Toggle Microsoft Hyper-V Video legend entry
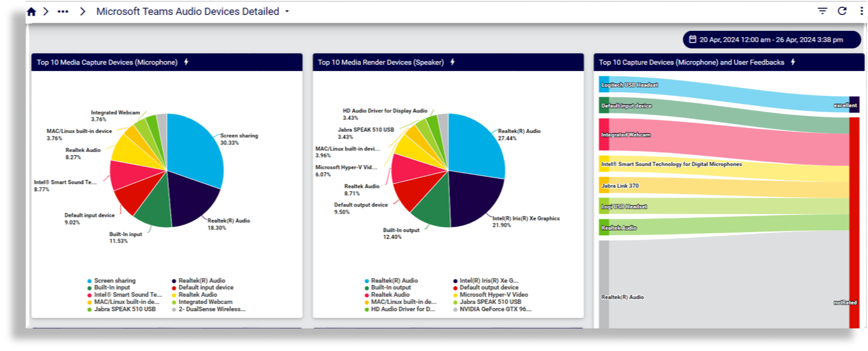 (491, 295)
